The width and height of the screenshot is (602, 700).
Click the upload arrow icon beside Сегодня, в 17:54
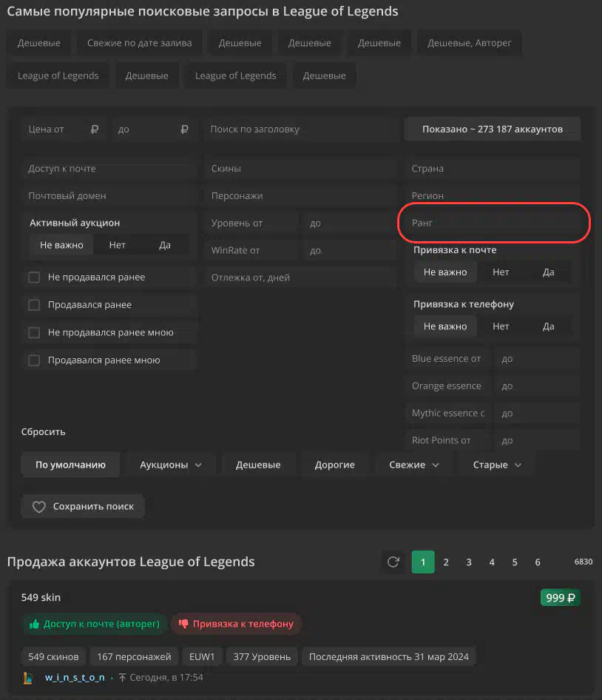[x=122, y=677]
